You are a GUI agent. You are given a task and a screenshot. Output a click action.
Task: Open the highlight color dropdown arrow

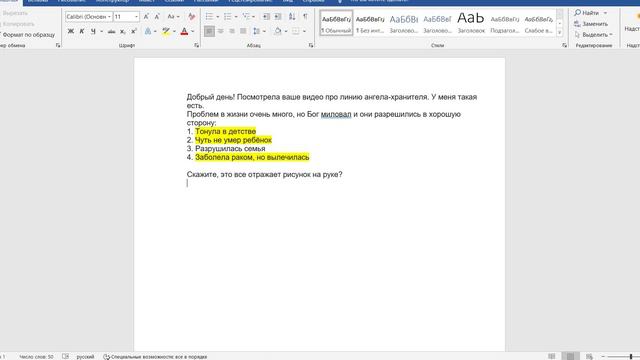tap(174, 31)
